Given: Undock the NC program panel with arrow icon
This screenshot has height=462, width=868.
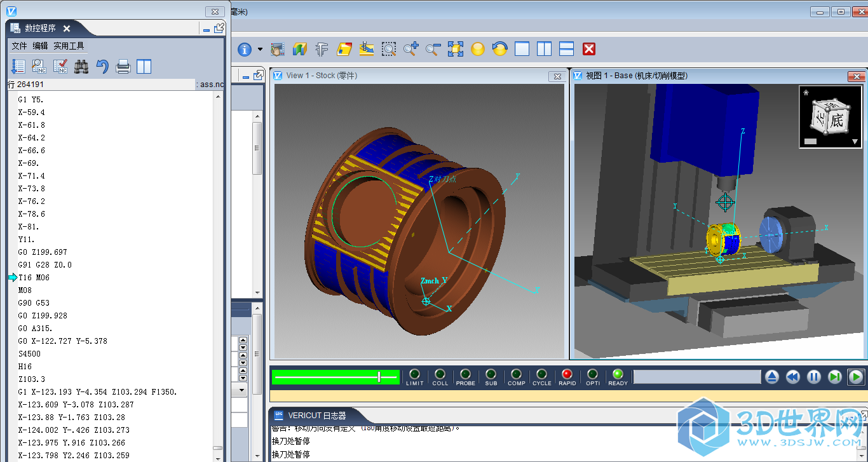Looking at the screenshot, I should click(x=219, y=28).
